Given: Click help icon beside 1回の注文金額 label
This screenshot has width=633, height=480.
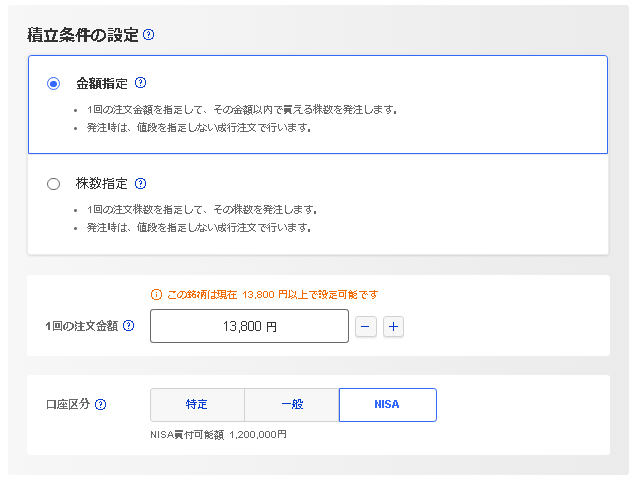Looking at the screenshot, I should [x=128, y=325].
